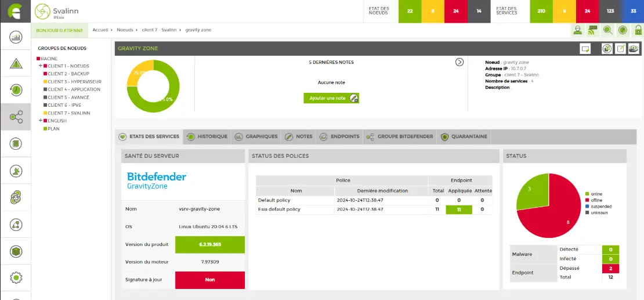
Task: Click the version 6.2.19.365 value
Action: pos(210,244)
